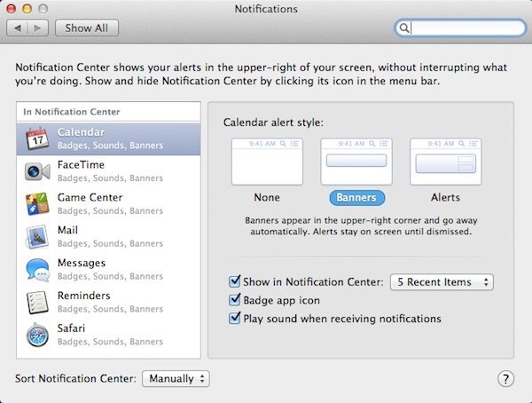Choose the Alerts style thumbnail
This screenshot has width=532, height=403.
pyautogui.click(x=445, y=162)
